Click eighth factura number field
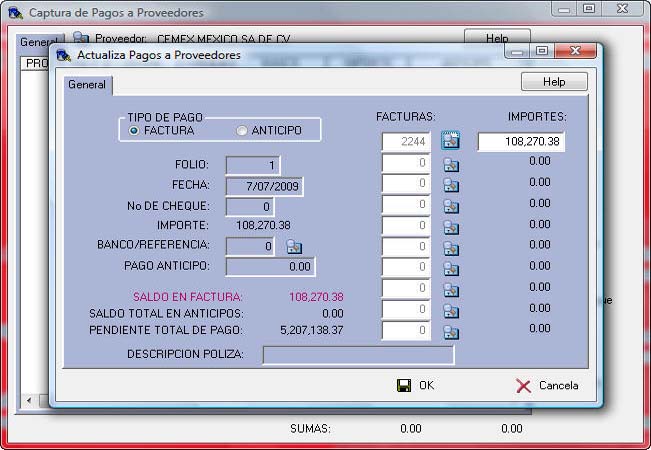Viewport: 651px width, 450px height. click(x=406, y=288)
